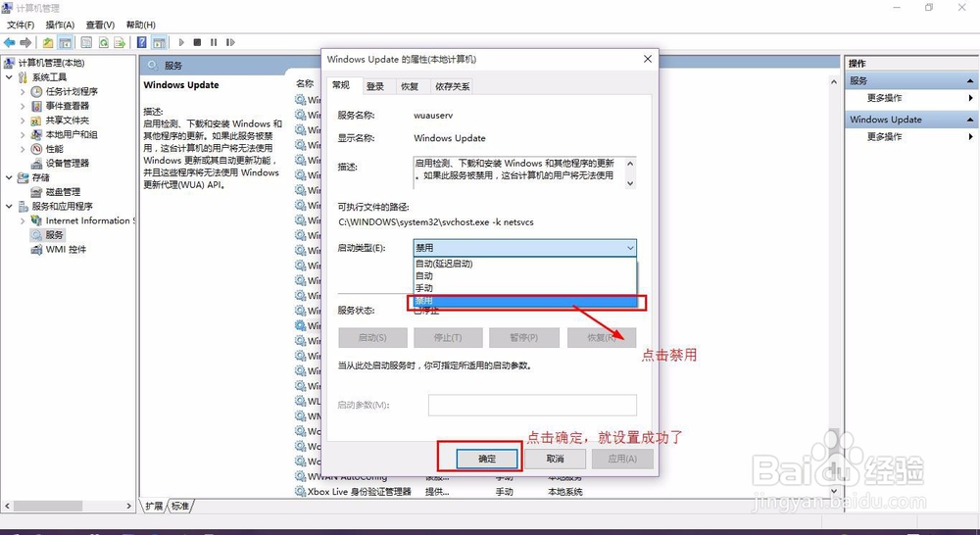Click the 停止(T) service button
The image size is (980, 535).
coord(448,337)
